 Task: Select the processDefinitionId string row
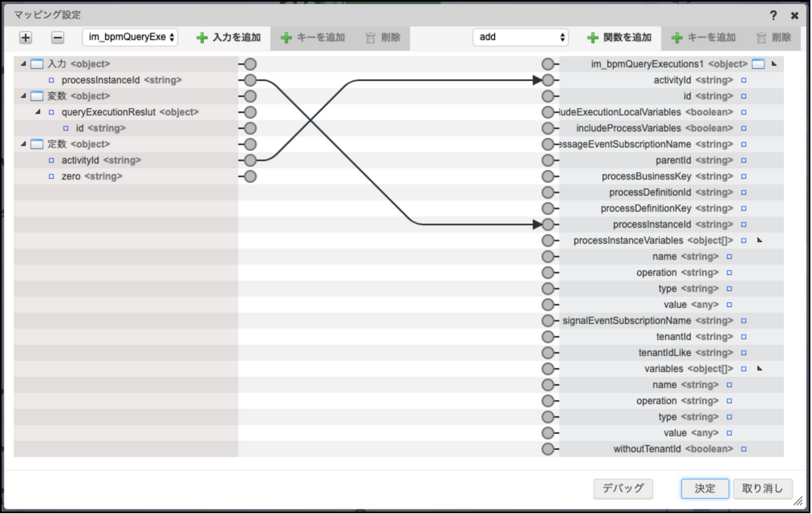point(671,192)
